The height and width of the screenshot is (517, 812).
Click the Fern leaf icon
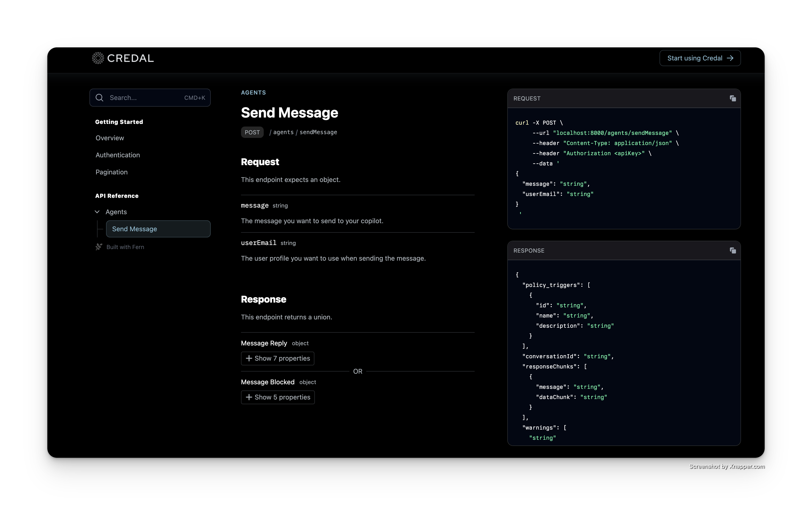(x=99, y=247)
